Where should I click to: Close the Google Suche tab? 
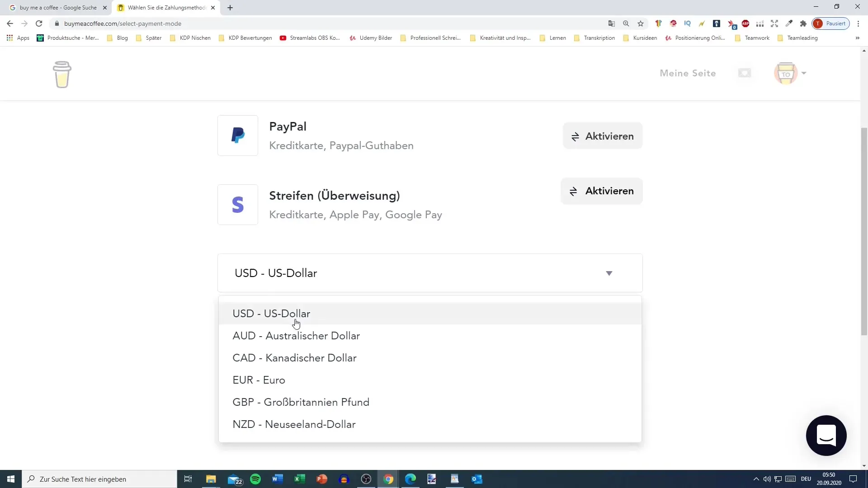[104, 8]
